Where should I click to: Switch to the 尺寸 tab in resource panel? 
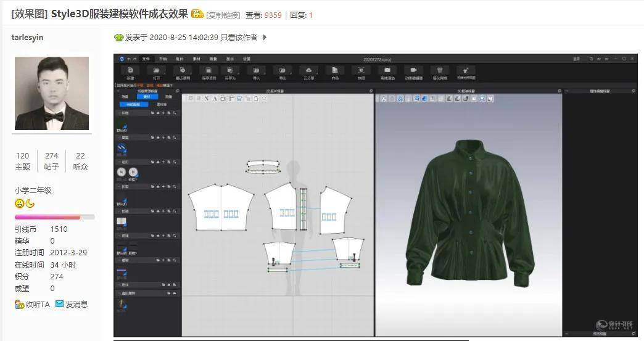click(x=168, y=97)
